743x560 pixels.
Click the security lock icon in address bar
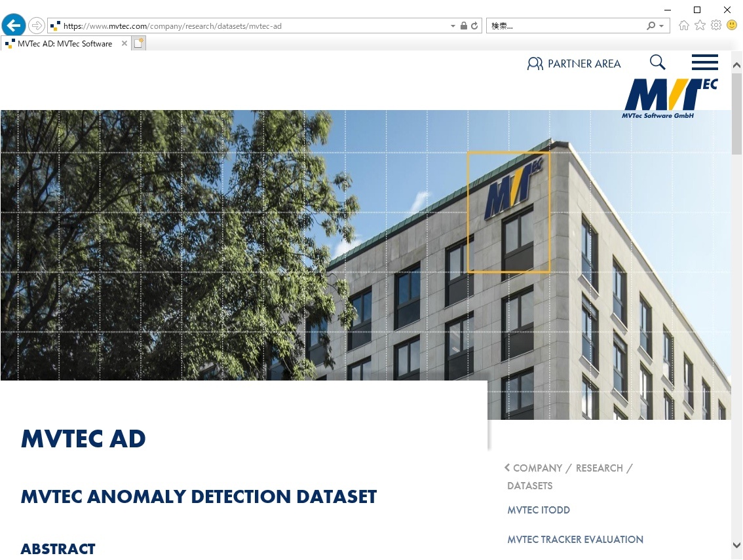[464, 26]
